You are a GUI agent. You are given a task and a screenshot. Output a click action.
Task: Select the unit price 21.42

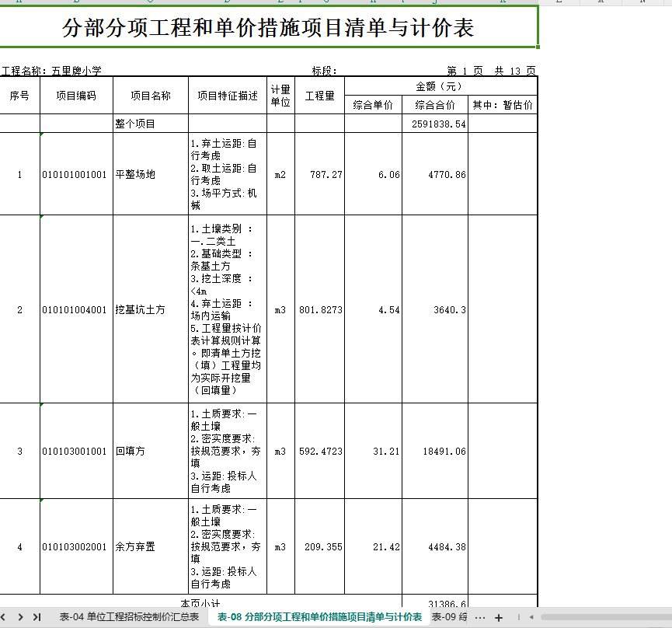click(373, 546)
